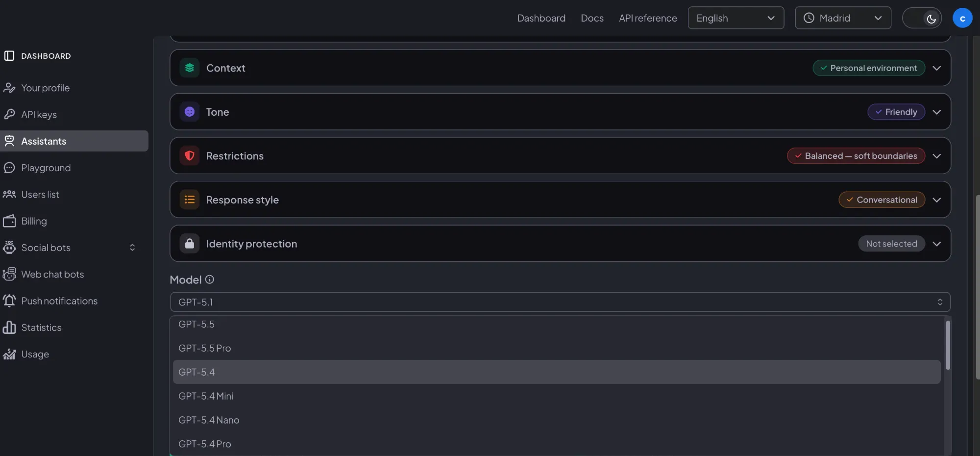Select GPT-5.5 from model list
980x456 pixels.
557,324
